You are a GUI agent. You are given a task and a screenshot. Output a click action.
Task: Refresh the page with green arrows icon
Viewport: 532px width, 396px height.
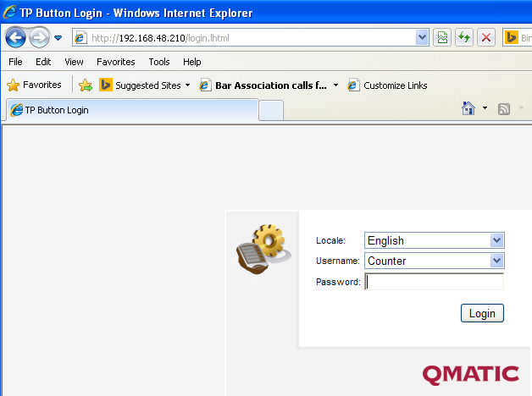tap(464, 37)
